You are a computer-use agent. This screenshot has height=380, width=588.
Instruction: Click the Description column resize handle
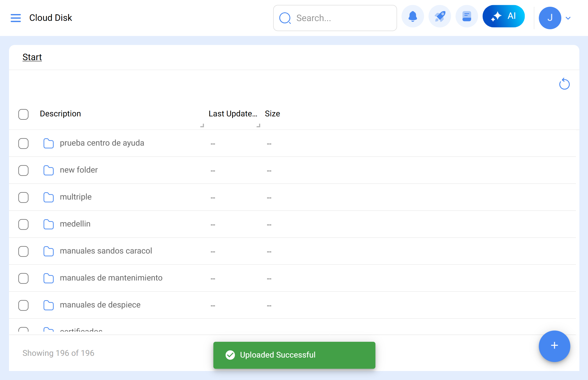(202, 125)
